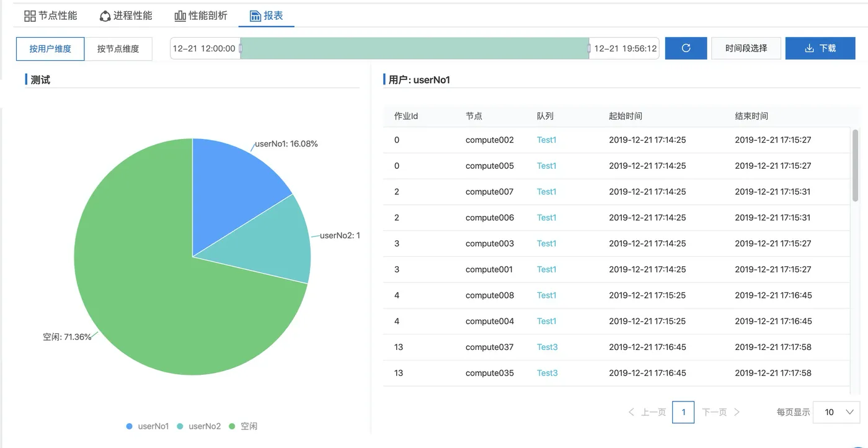Toggle userNo1 legend item visibility
Viewport: 868px width, 448px height.
coord(148,426)
